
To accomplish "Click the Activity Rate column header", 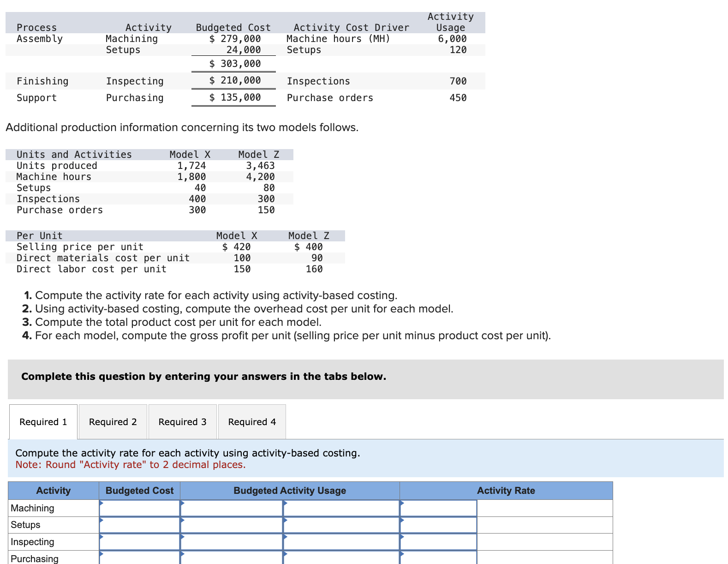I will [506, 491].
